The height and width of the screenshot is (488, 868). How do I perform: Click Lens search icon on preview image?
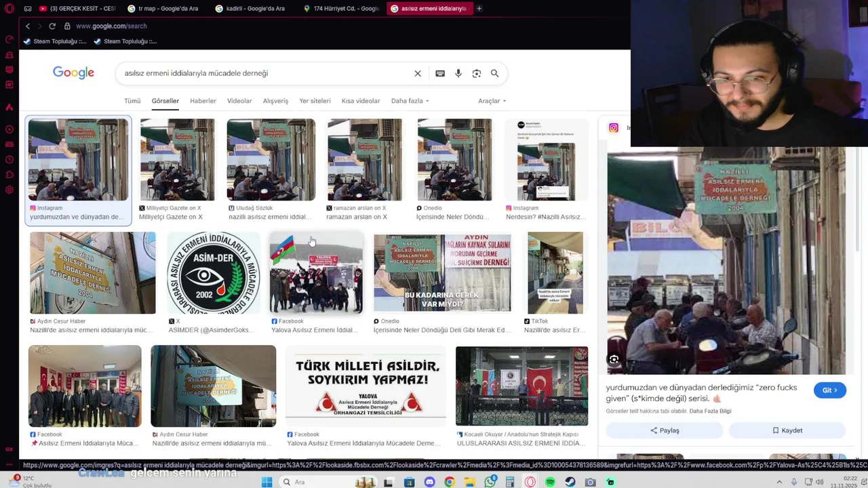(614, 359)
